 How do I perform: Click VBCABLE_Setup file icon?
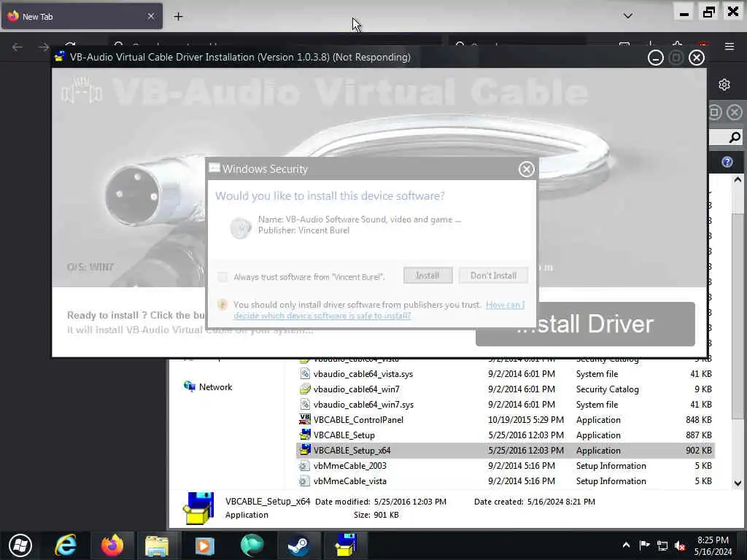click(x=305, y=435)
